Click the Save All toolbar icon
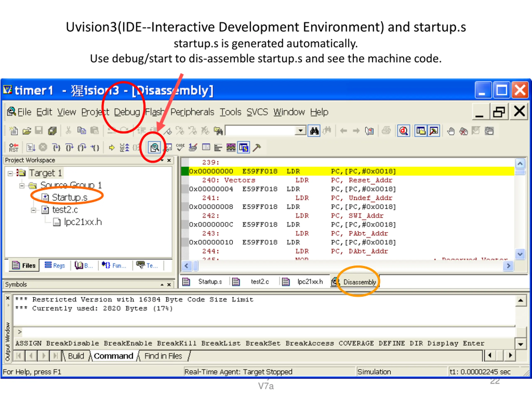 pos(52,131)
